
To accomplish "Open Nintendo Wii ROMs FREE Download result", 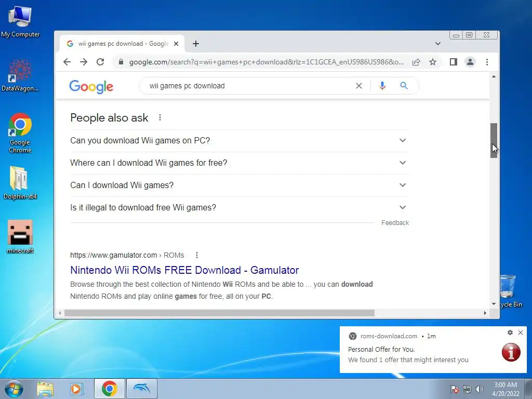I will [x=184, y=270].
